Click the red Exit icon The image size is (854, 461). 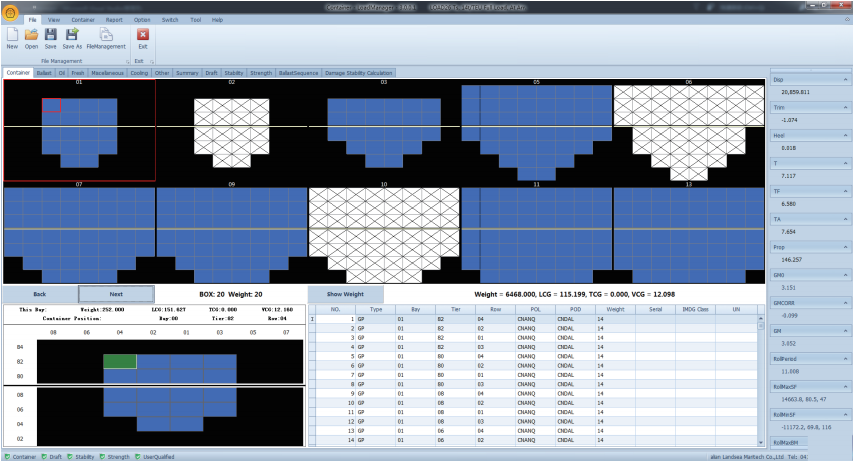coord(142,35)
